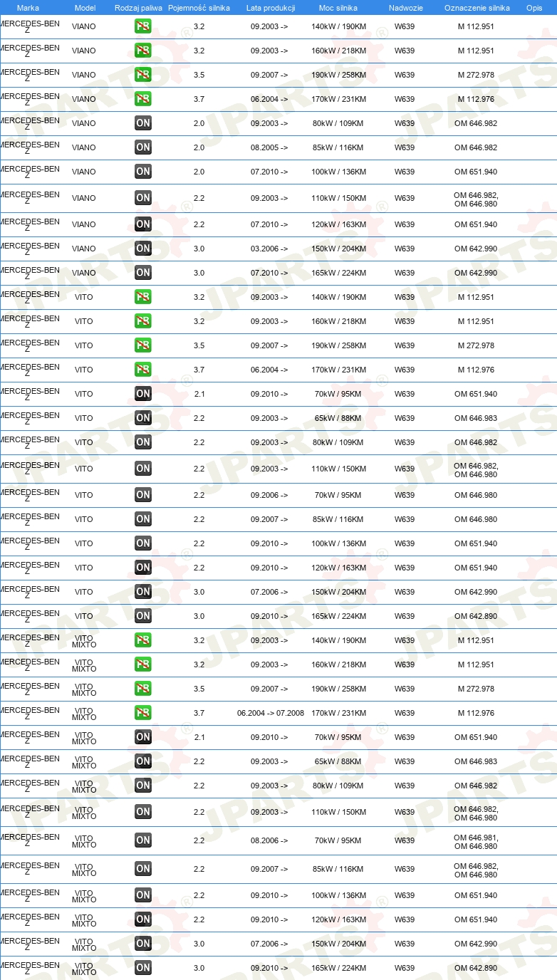
Task: Click 110kW / 150KM in the plain VITO row
Action: coord(339,469)
